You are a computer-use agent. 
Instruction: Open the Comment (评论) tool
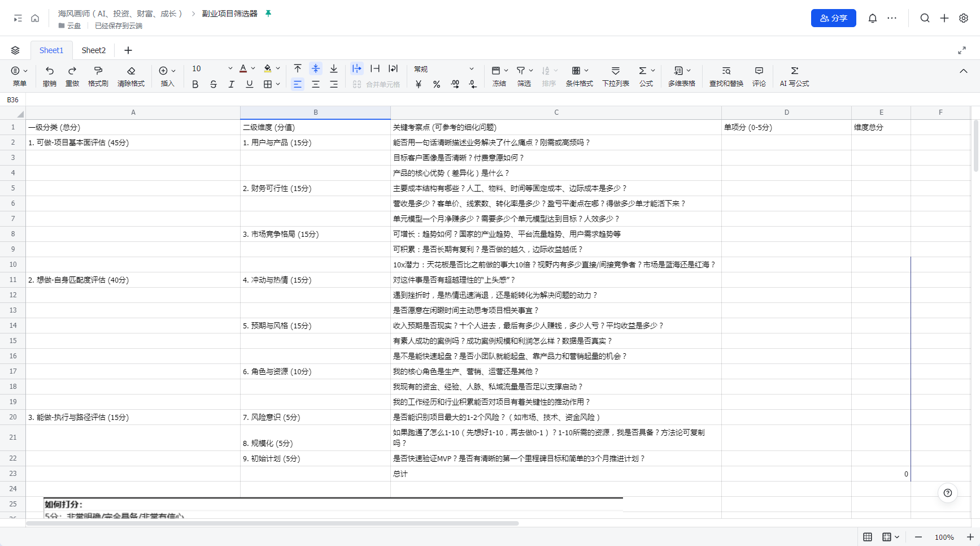pyautogui.click(x=759, y=71)
